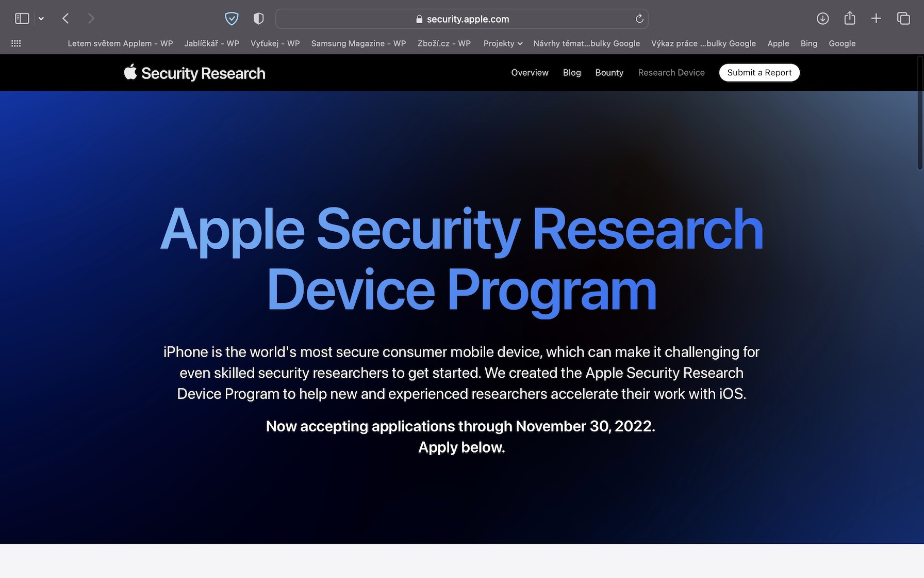Image resolution: width=924 pixels, height=578 pixels.
Task: Click the text 'Now accepting applications through November 30, 2022.'
Action: point(460,426)
